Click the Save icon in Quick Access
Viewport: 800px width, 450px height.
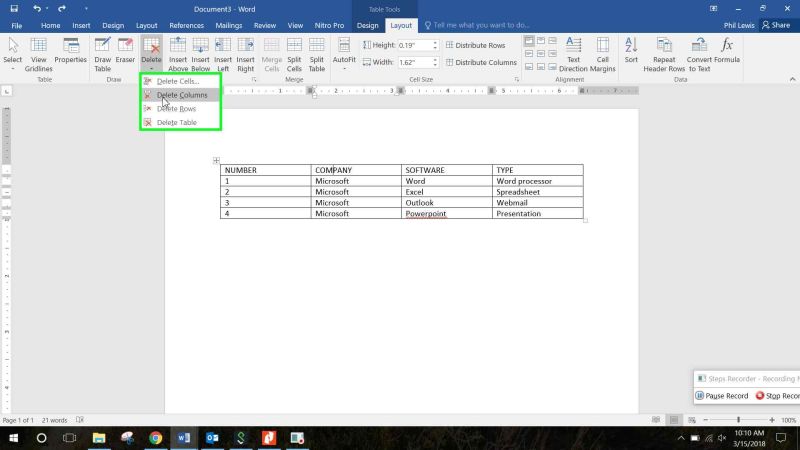click(x=14, y=9)
